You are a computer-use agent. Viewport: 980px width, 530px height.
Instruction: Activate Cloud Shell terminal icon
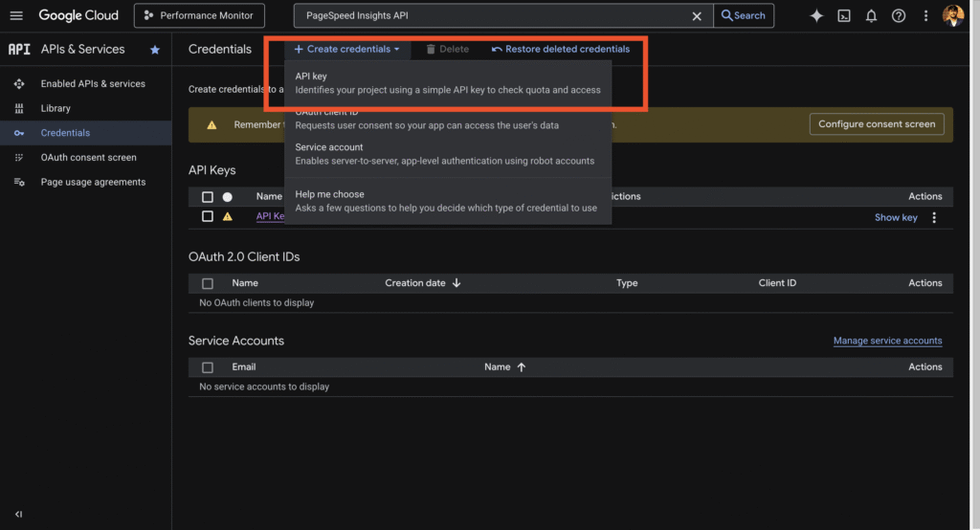coord(844,15)
